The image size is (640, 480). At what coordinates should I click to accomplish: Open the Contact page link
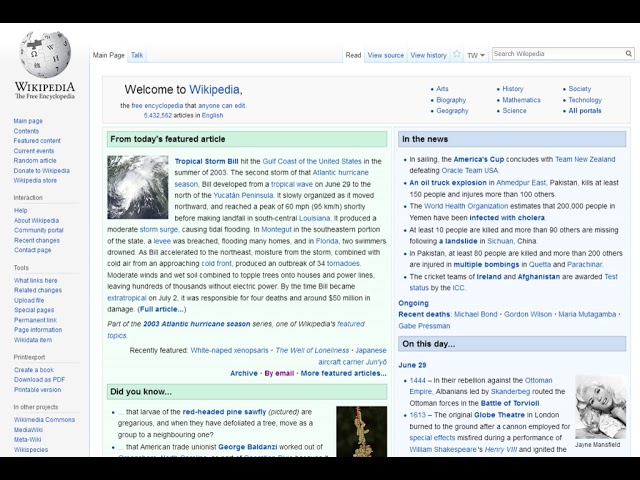click(x=33, y=250)
